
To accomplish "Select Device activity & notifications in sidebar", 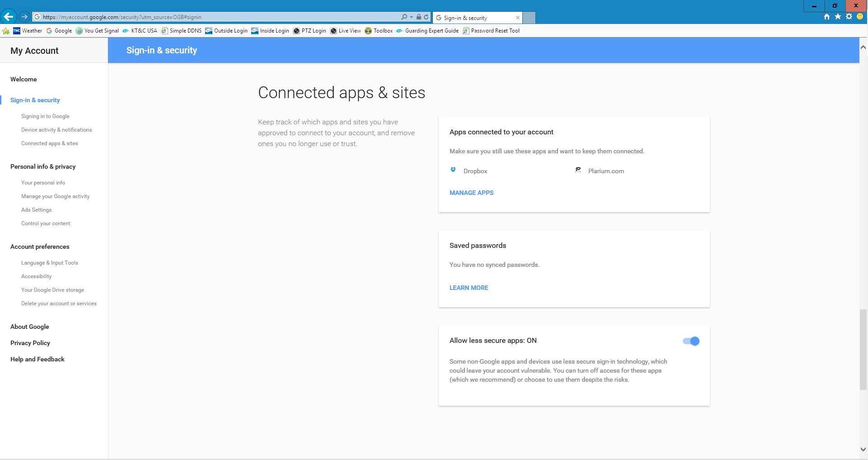I will 56,130.
